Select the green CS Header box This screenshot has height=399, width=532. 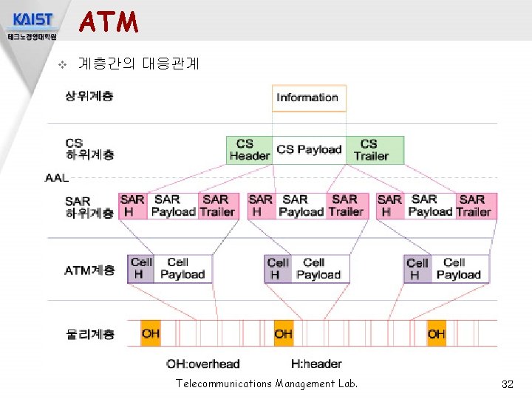250,150
